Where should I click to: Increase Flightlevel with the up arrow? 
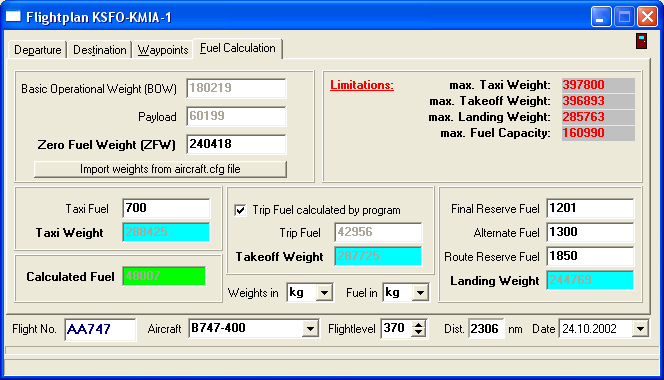418,325
